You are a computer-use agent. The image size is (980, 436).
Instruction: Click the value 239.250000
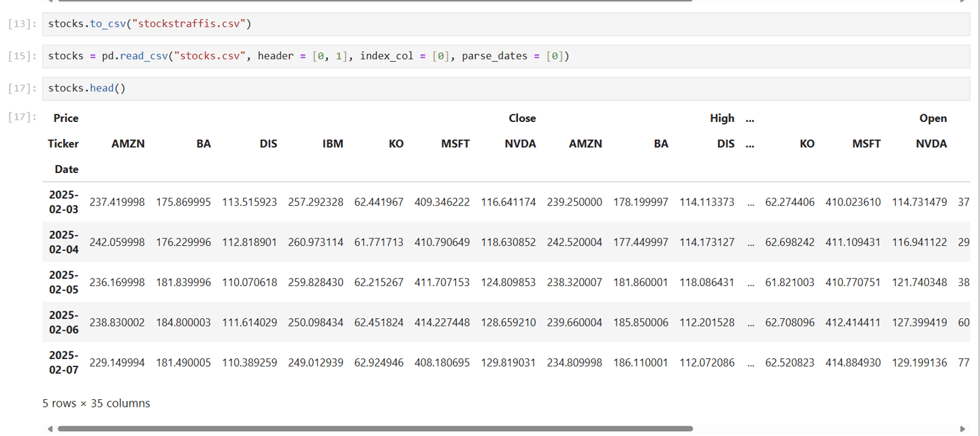574,202
